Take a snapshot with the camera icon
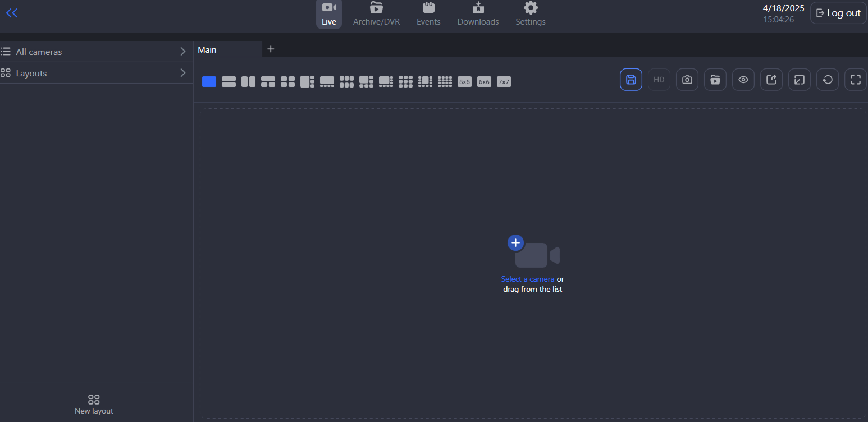The height and width of the screenshot is (422, 868). click(x=687, y=80)
